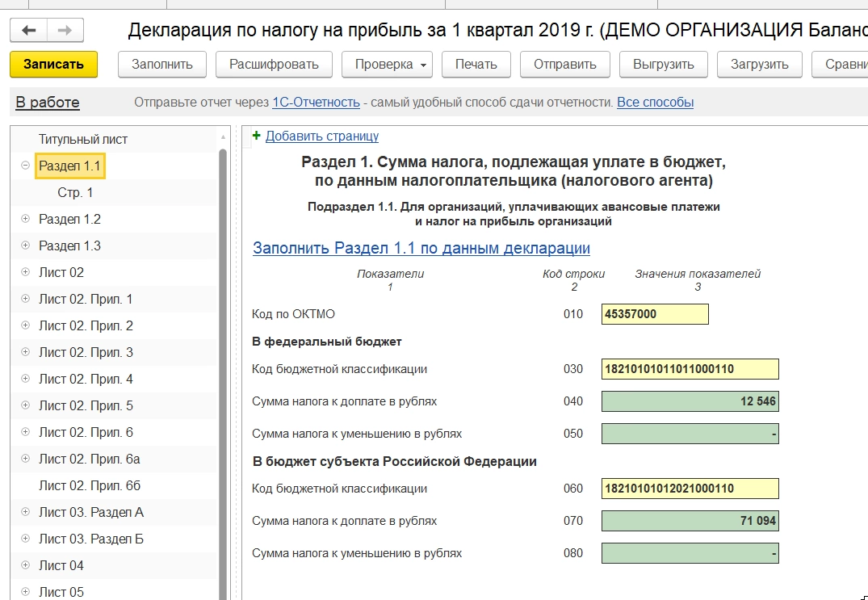The width and height of the screenshot is (868, 600).
Task: Click the back navigation arrow
Action: point(29,31)
